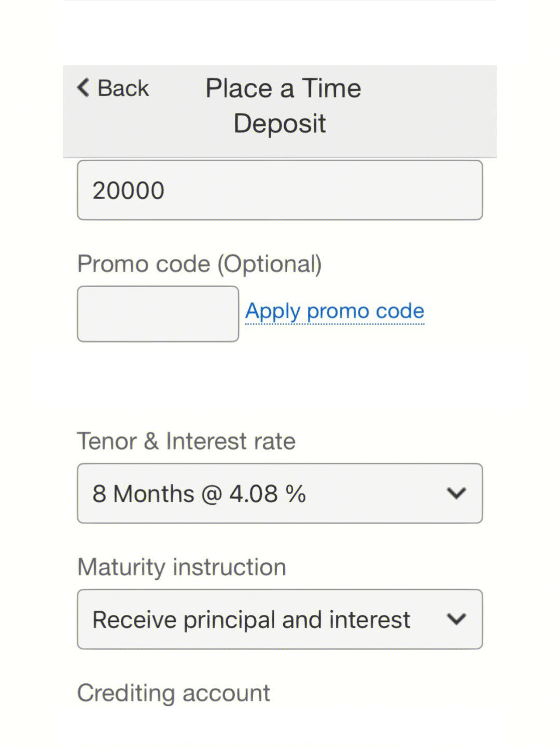
Task: Focus the deposit amount field showing 20000
Action: click(279, 190)
